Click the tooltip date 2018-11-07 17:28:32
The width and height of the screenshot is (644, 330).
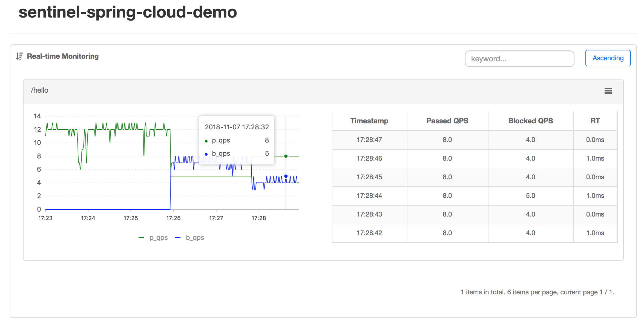(237, 127)
